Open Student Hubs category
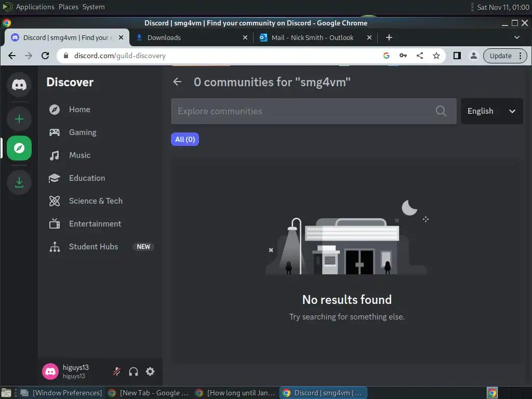The width and height of the screenshot is (532, 399). [100, 247]
